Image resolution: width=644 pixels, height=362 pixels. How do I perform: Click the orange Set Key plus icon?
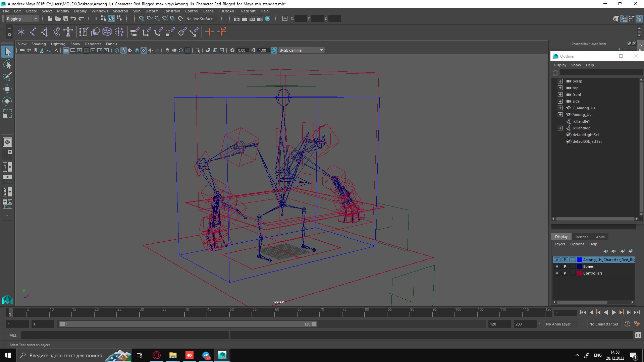tap(210, 32)
